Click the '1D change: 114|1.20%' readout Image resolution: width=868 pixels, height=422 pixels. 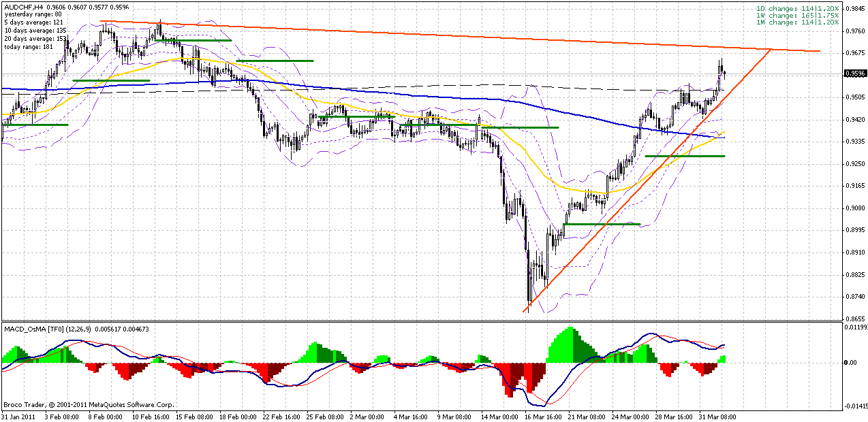pos(798,8)
